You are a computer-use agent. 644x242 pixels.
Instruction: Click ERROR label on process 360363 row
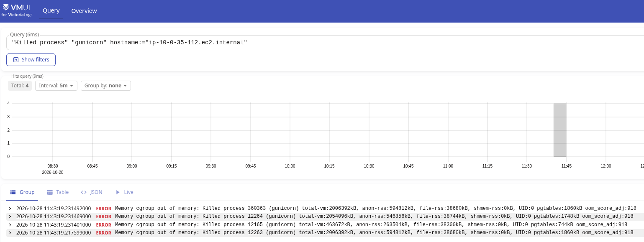[x=104, y=209]
